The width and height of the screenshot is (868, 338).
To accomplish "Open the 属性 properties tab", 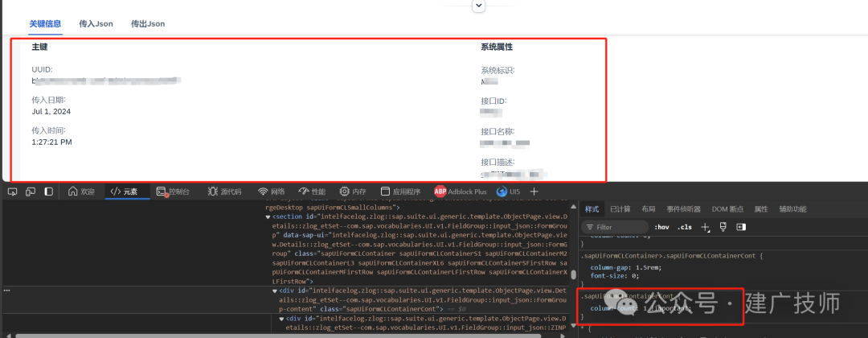I will tap(761, 209).
